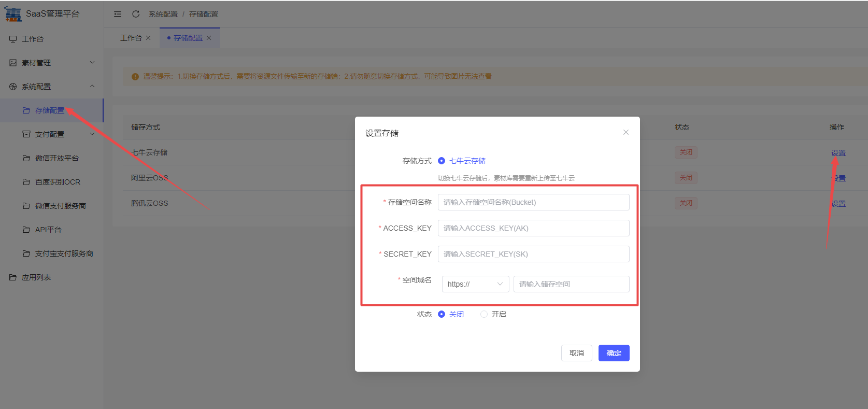Open 微信开放平台 sidebar menu item
The width and height of the screenshot is (868, 409).
pos(52,158)
